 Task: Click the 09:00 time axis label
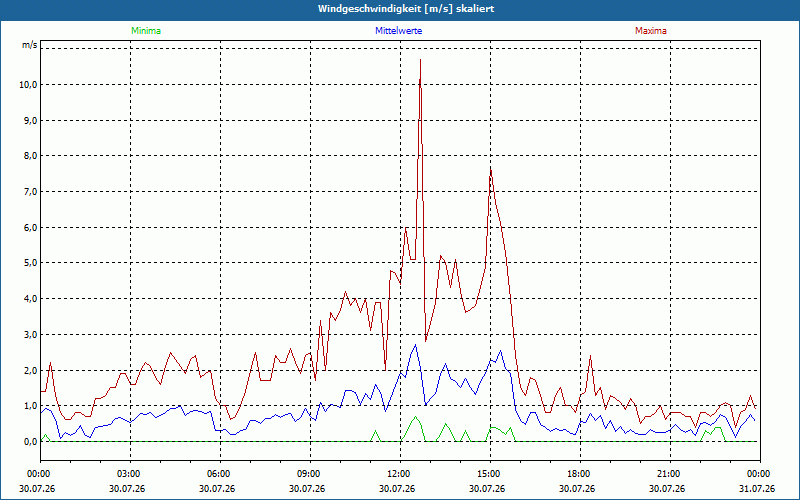pyautogui.click(x=310, y=474)
